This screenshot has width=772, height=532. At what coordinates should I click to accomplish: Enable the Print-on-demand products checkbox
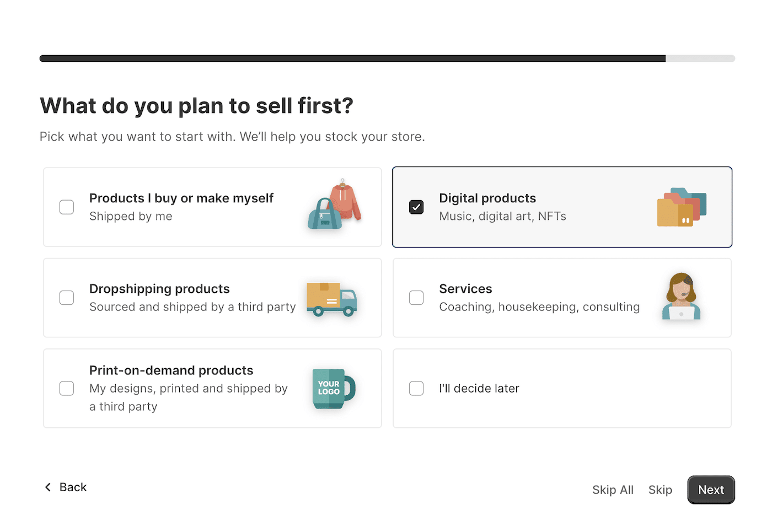click(67, 389)
